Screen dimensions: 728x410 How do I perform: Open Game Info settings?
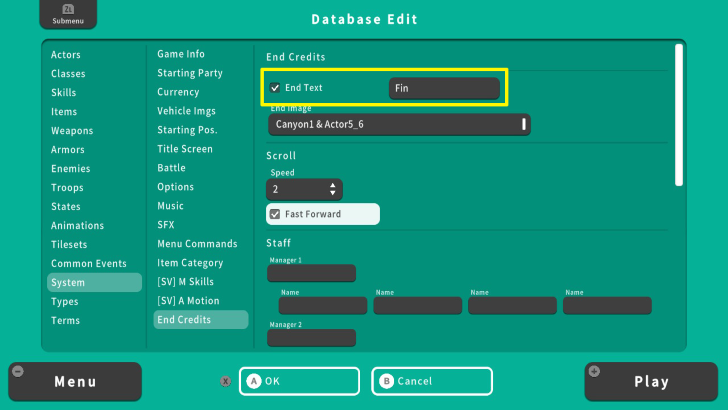click(x=181, y=54)
